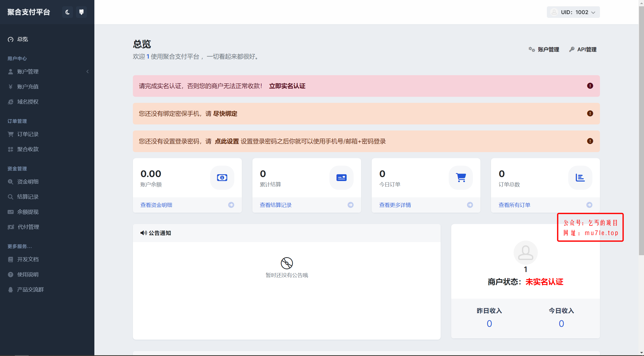The width and height of the screenshot is (644, 356).
Task: Click the speaker icon beside 公告通知
Action: coord(144,233)
